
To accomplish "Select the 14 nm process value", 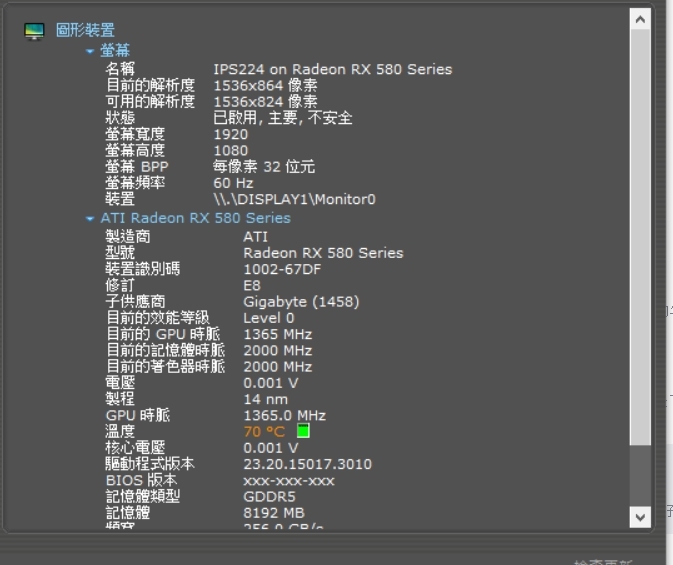I will coord(266,399).
